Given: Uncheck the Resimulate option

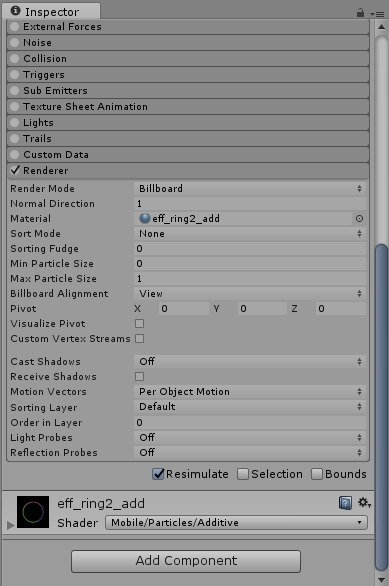Looking at the screenshot, I should (x=158, y=474).
